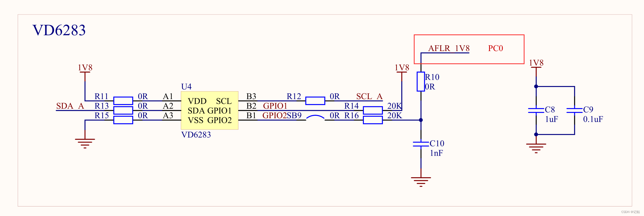
Task: Click the A2 pin number
Action: click(x=168, y=106)
